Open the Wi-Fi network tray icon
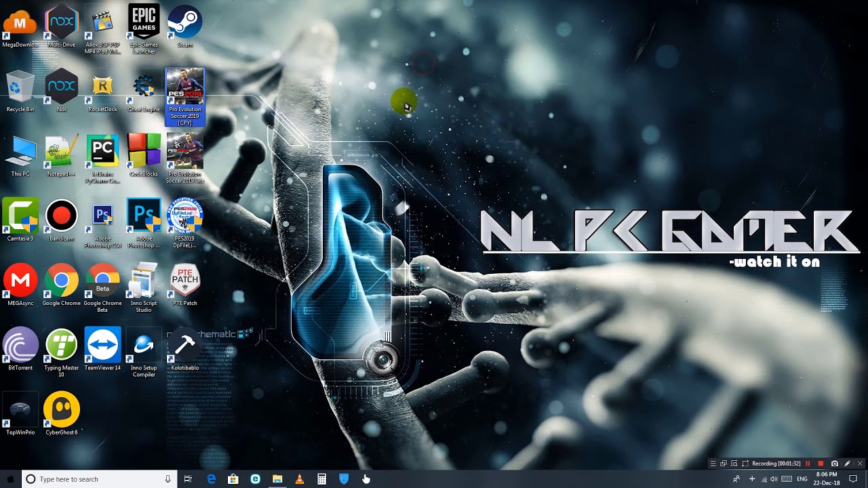 coord(764,479)
